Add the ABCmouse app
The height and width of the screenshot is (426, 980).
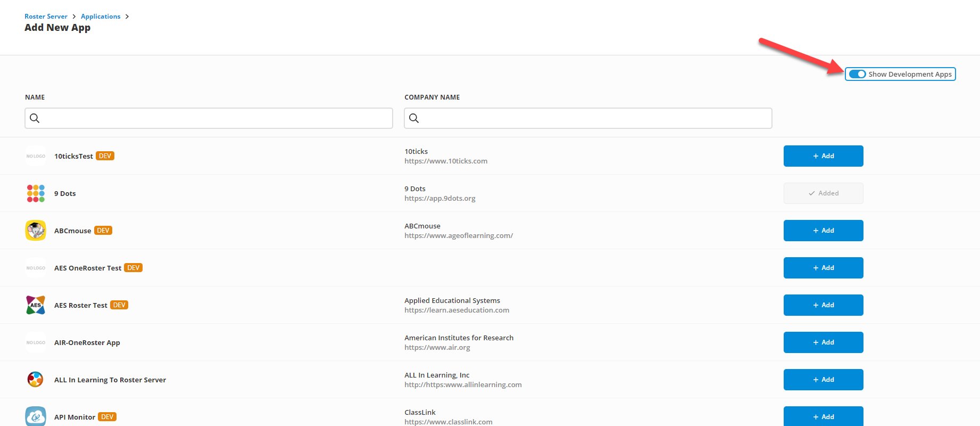[823, 231]
